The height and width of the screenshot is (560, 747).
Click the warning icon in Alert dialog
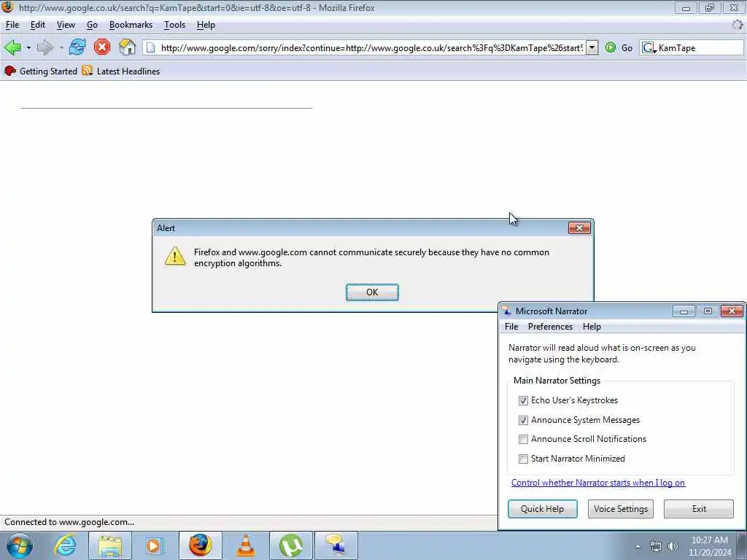(x=175, y=256)
